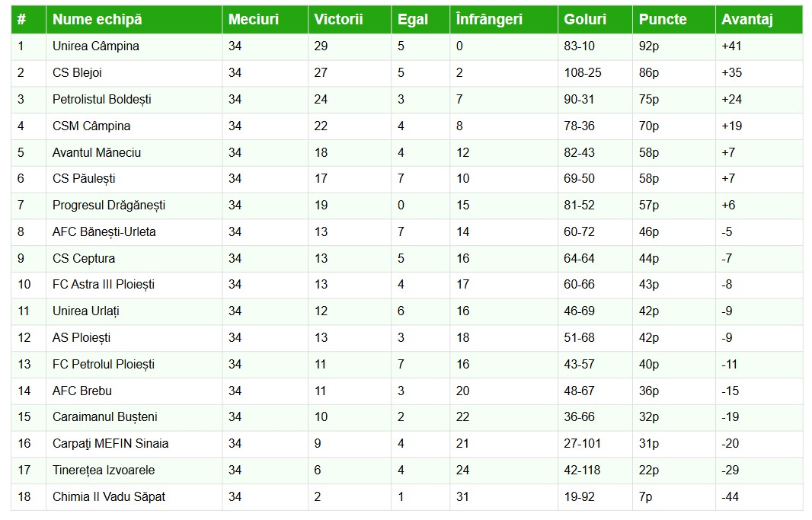The height and width of the screenshot is (520, 812).
Task: Click Carpați MEFIN Sinaia team name
Action: pos(110,444)
